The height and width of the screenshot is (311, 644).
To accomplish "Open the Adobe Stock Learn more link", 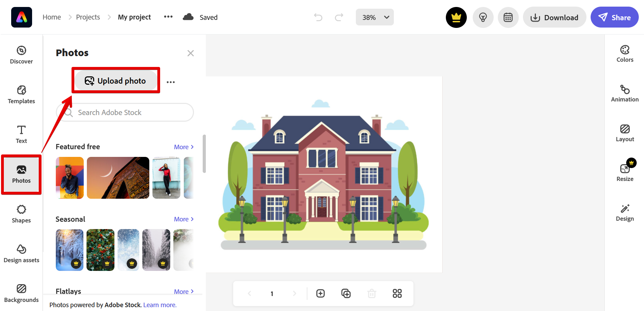I will [x=160, y=305].
